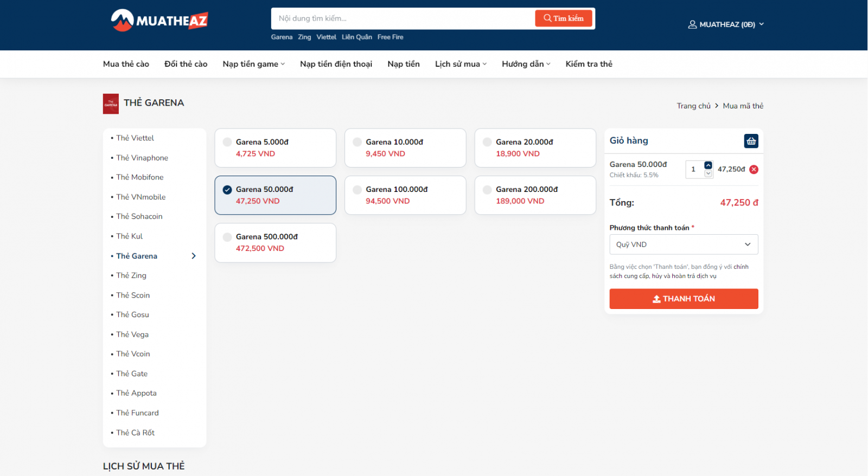Click the Tổng total amount 47,250 đ
The height and width of the screenshot is (476, 868).
(x=739, y=203)
